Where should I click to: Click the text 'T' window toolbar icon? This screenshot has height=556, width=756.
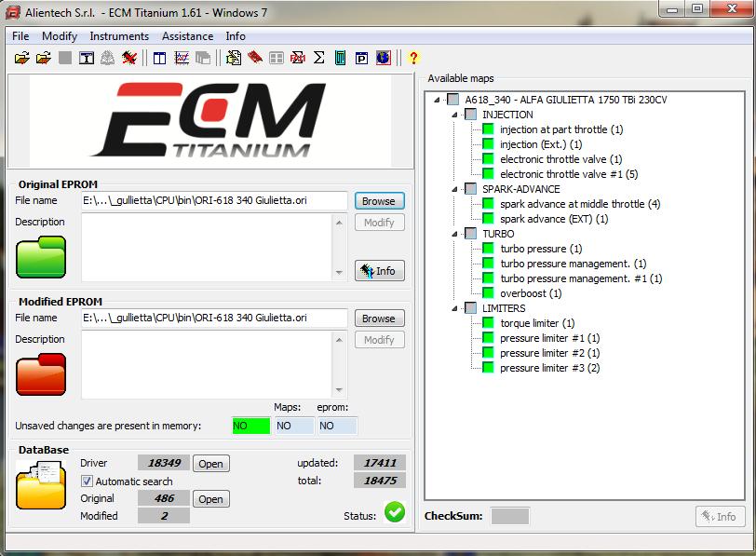point(87,59)
